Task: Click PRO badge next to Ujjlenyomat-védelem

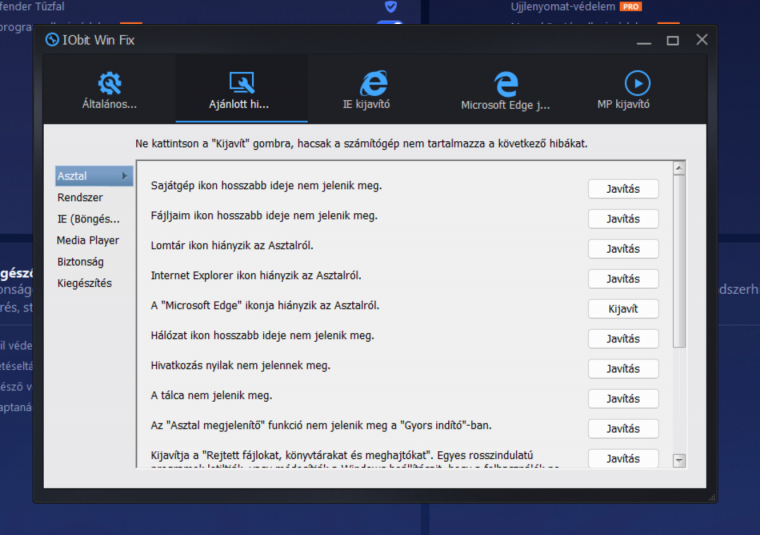Action: click(x=631, y=6)
